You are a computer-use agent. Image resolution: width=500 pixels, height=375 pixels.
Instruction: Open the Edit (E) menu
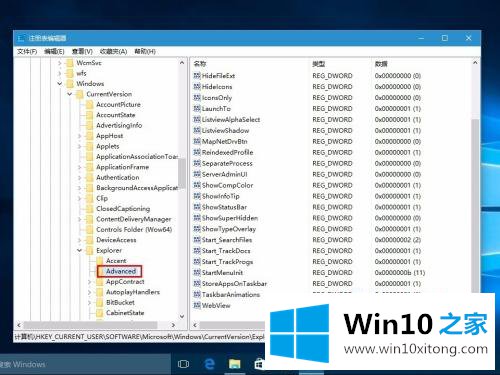coord(54,51)
